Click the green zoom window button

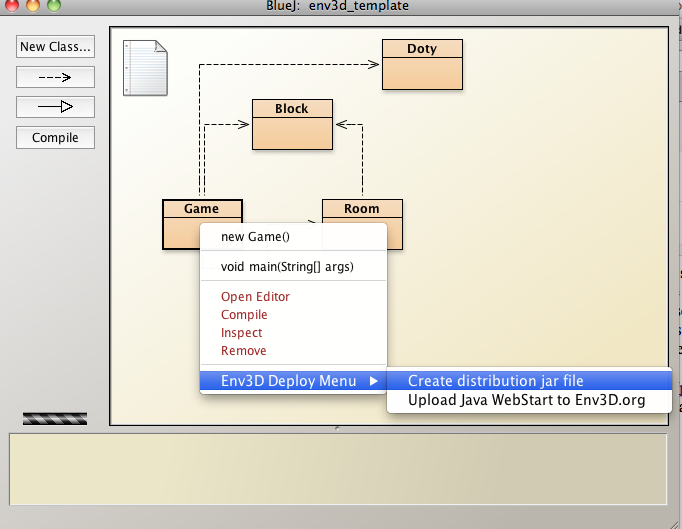click(x=54, y=5)
